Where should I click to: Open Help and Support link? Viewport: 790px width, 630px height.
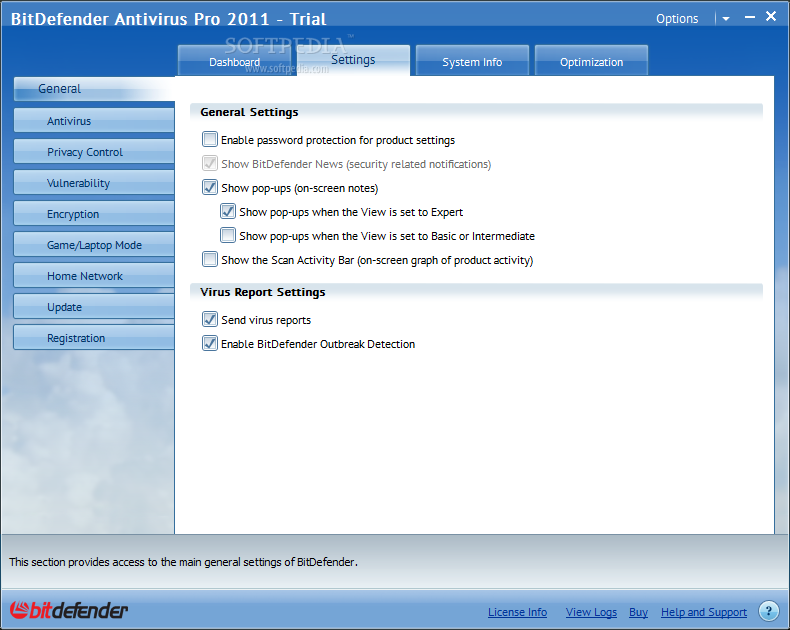tap(704, 612)
